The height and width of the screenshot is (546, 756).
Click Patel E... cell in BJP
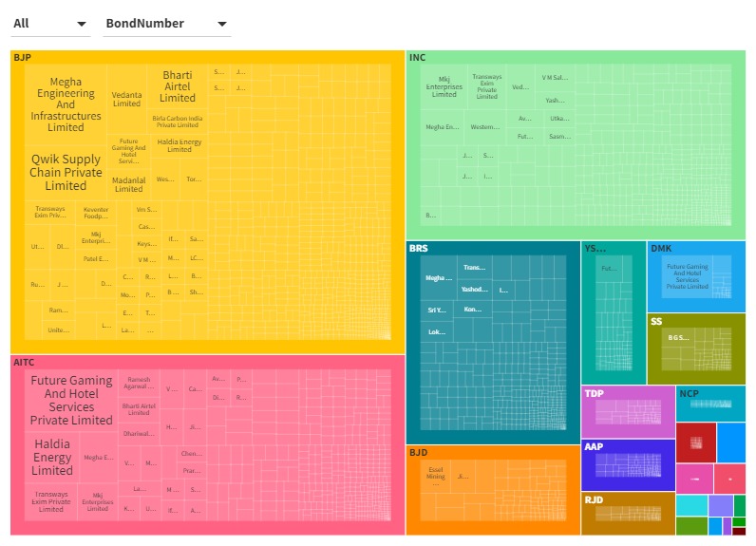[96, 259]
